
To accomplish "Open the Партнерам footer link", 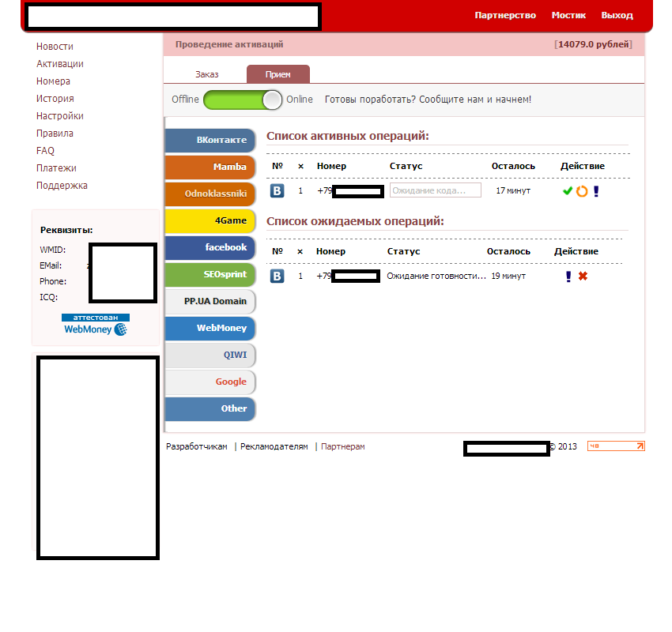I will pos(343,446).
